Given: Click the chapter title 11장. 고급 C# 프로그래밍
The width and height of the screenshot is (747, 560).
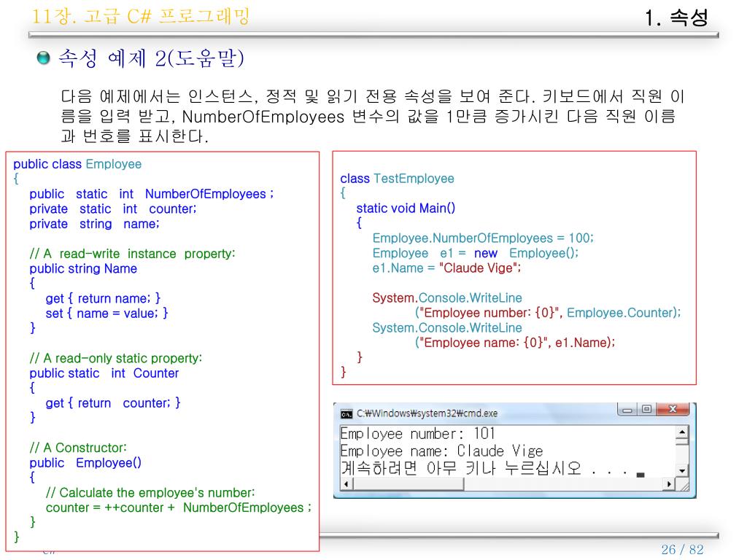Looking at the screenshot, I should tap(141, 16).
